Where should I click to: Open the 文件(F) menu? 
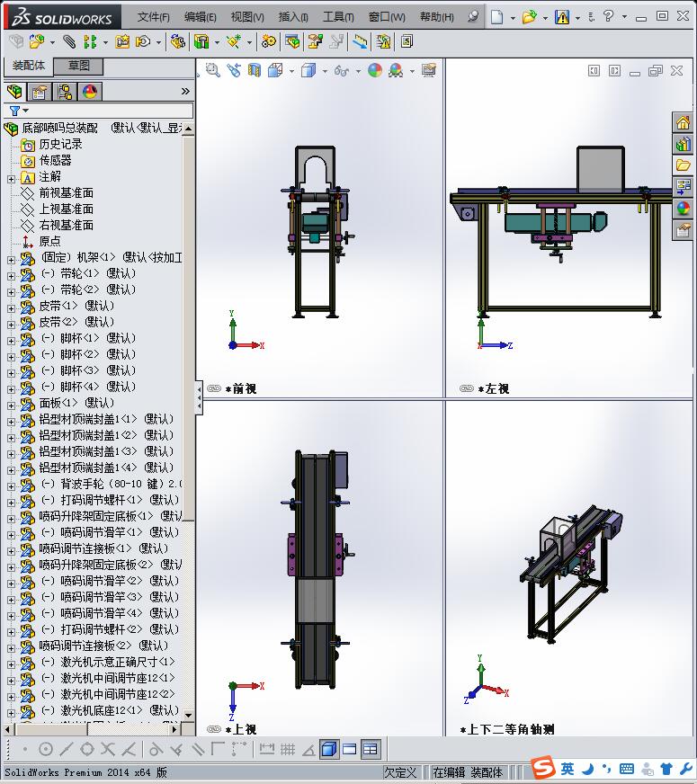click(153, 17)
